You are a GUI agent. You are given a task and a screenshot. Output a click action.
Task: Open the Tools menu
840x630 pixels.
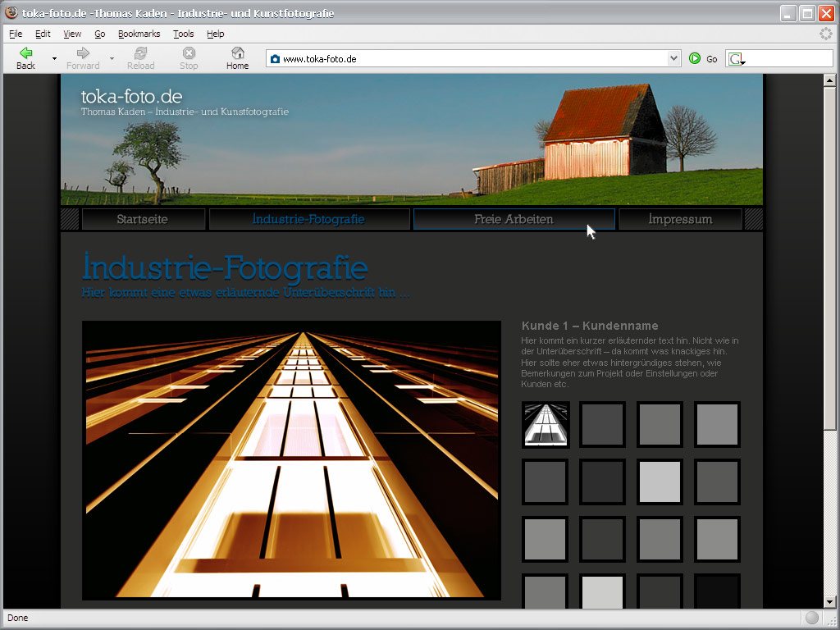[x=183, y=34]
